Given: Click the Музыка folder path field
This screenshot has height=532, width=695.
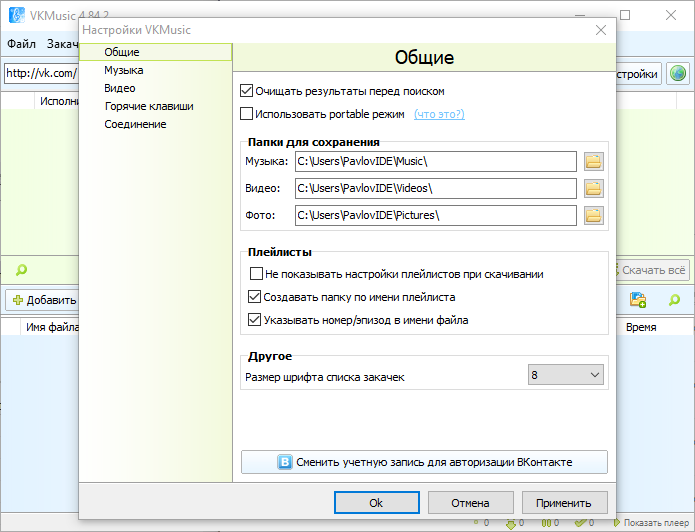Looking at the screenshot, I should [436, 161].
